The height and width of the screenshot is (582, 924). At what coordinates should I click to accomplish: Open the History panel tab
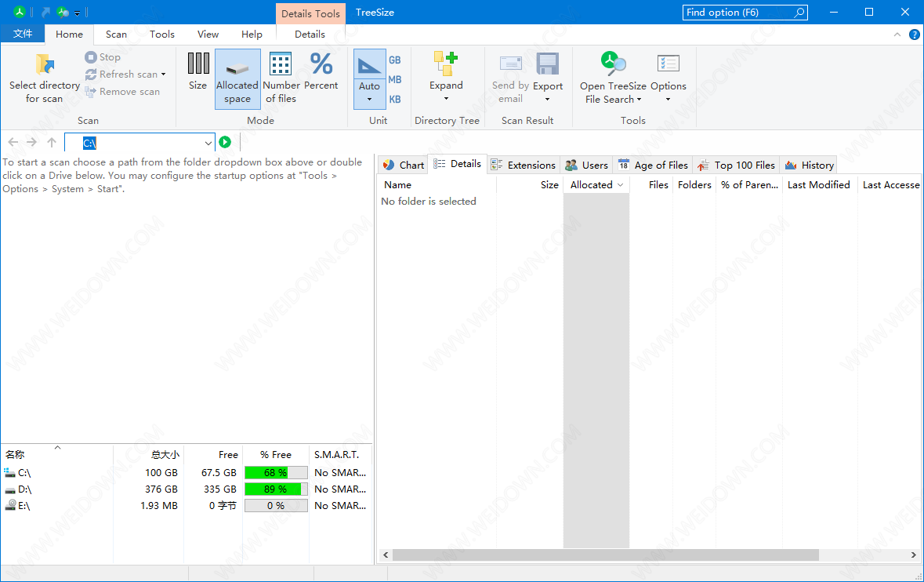(x=810, y=165)
